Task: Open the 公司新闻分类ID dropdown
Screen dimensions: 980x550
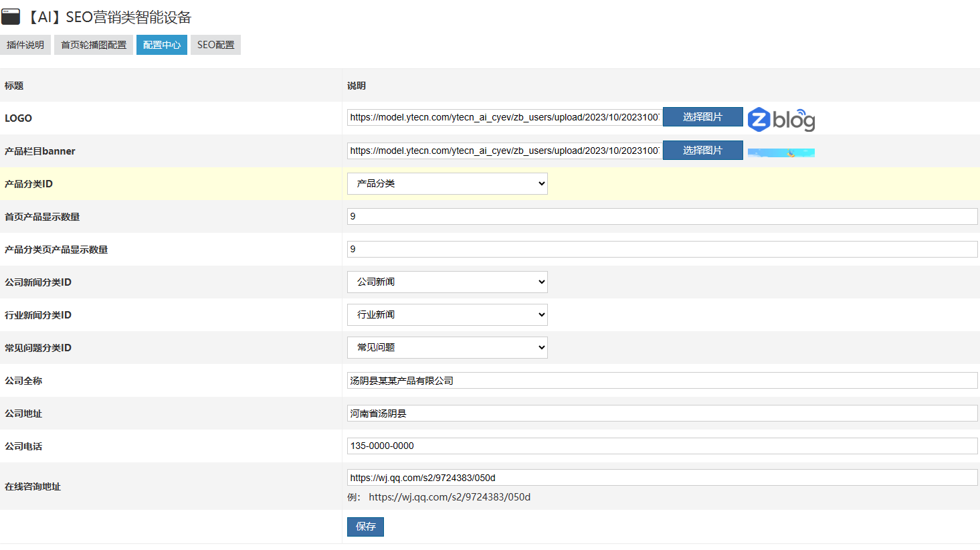Action: coord(447,282)
